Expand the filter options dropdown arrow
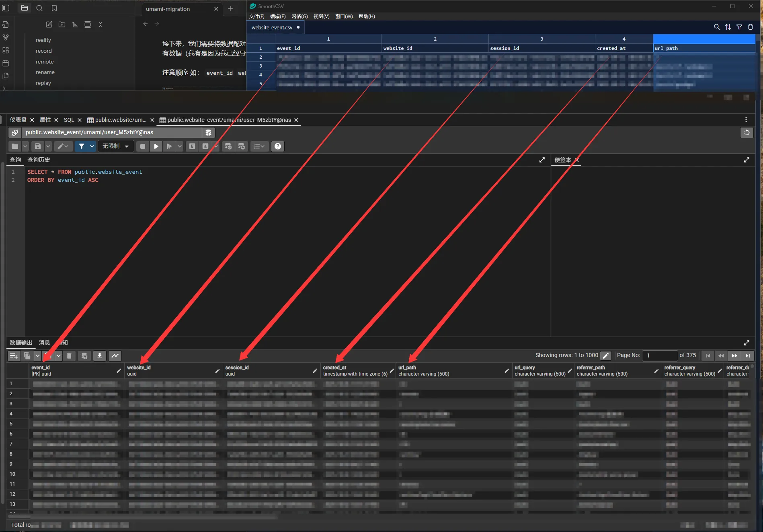763x532 pixels. [x=92, y=146]
